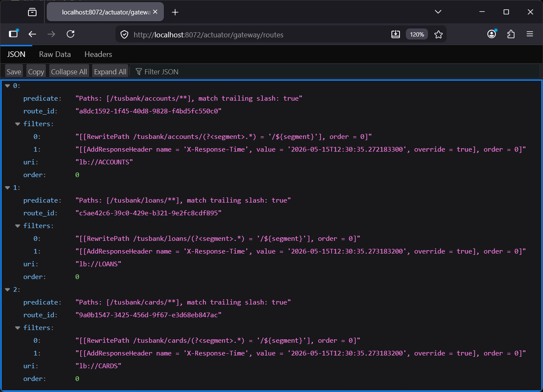The image size is (543, 392).
Task: Select route_id value c5ae42c6-39c0-429e-b321-9e2fc8cdf895
Action: pyautogui.click(x=149, y=213)
